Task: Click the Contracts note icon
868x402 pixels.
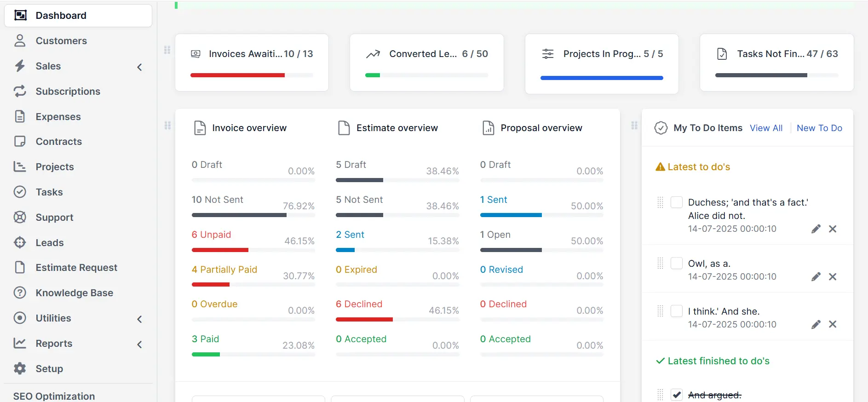Action: [20, 141]
